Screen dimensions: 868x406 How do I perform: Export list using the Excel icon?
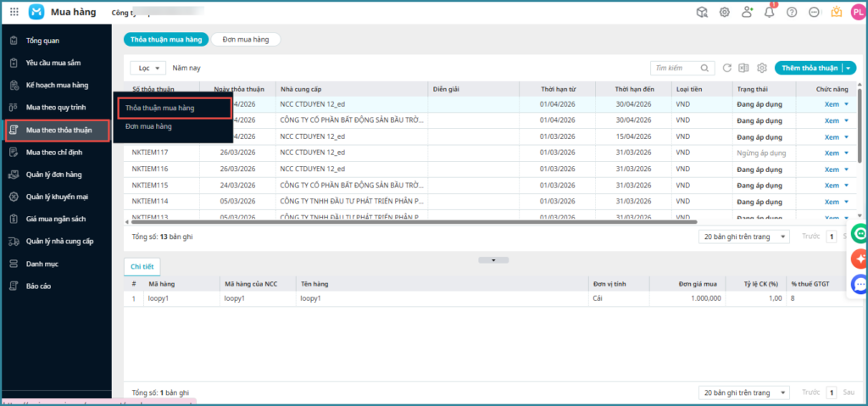coord(743,68)
